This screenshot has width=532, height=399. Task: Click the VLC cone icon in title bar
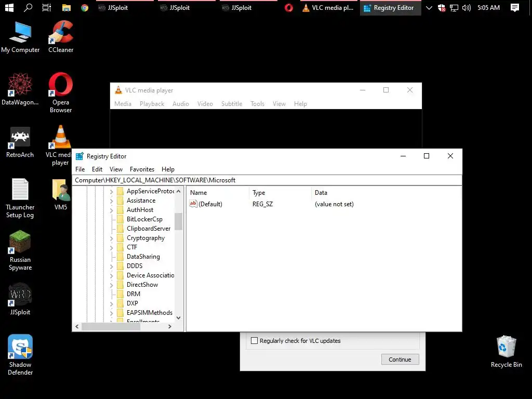point(118,90)
